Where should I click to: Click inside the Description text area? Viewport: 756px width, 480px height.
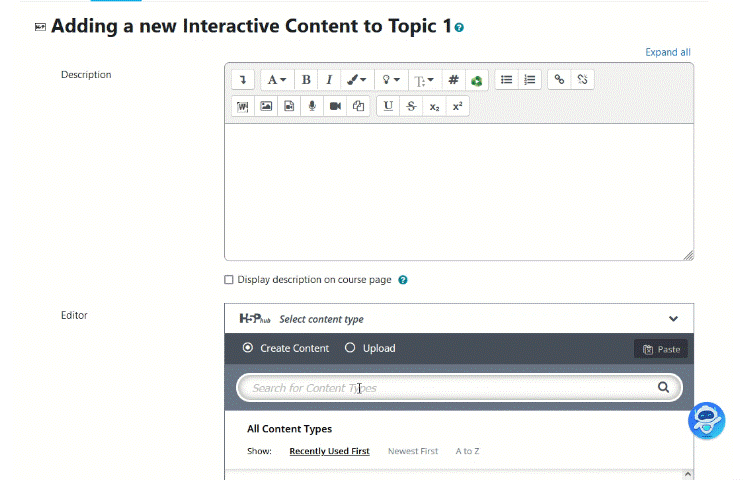click(x=459, y=192)
